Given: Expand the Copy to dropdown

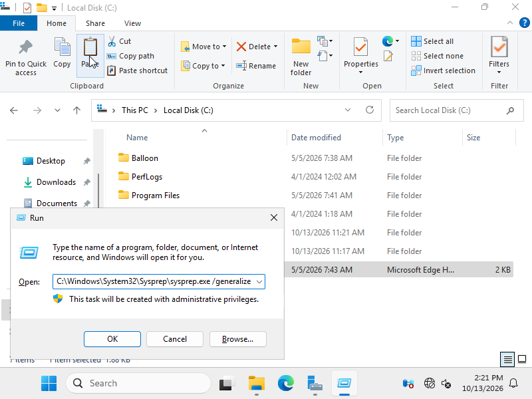Looking at the screenshot, I should (223, 65).
